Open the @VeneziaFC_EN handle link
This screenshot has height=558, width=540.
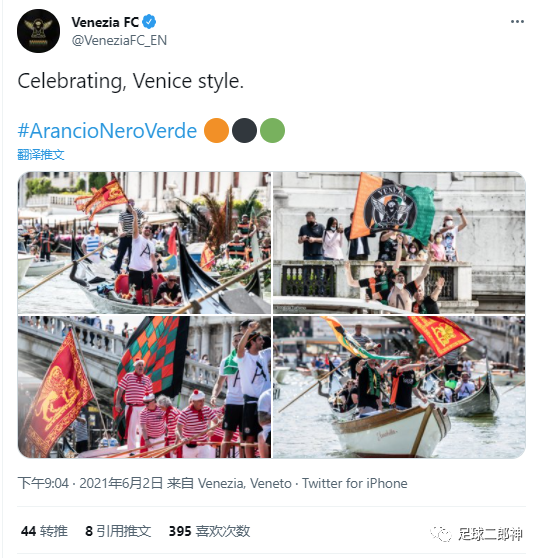[119, 41]
